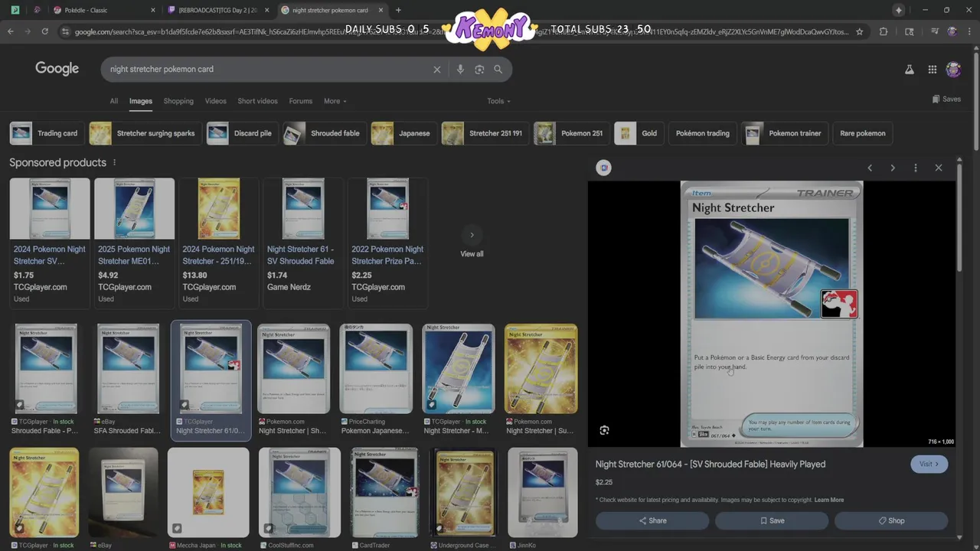
Task: Open Search Labs flask icon
Action: (x=910, y=69)
